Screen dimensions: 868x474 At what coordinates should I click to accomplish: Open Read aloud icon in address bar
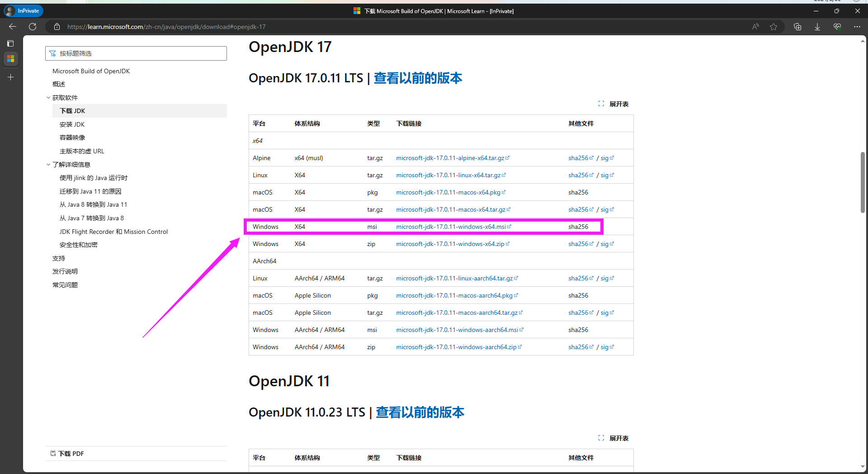click(755, 27)
